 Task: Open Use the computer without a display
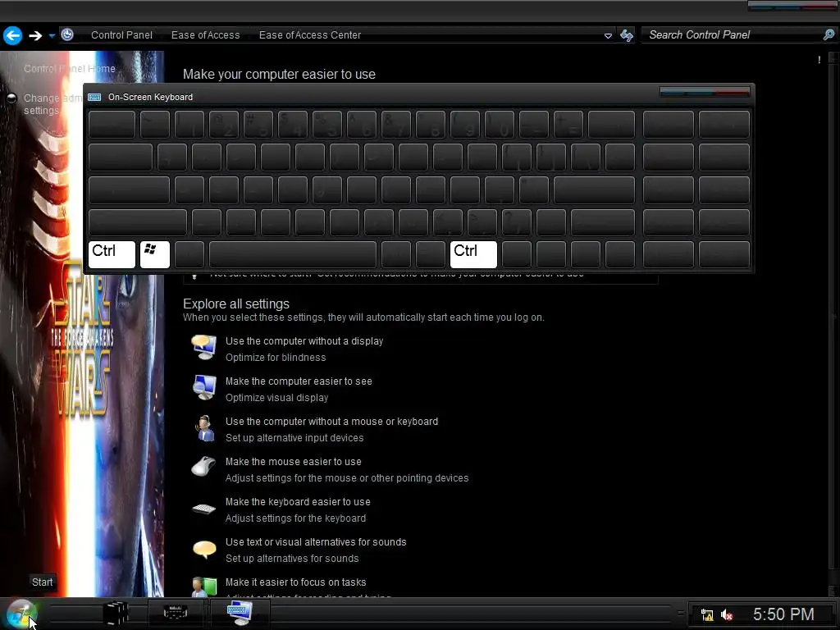point(304,341)
